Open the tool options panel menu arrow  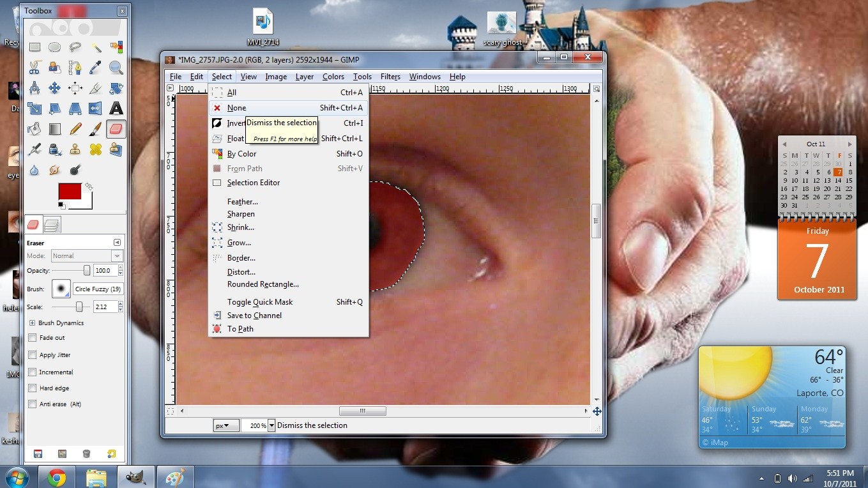117,243
